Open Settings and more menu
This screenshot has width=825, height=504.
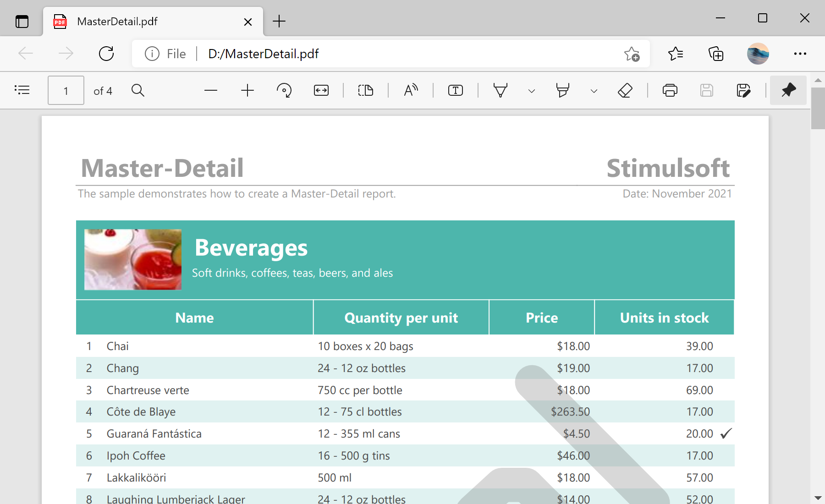pyautogui.click(x=800, y=54)
